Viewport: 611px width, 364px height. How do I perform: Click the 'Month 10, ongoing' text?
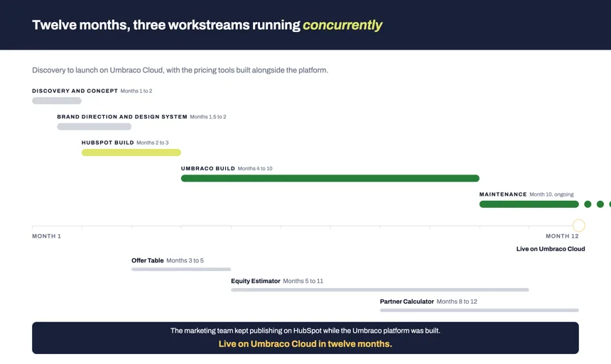tap(551, 194)
